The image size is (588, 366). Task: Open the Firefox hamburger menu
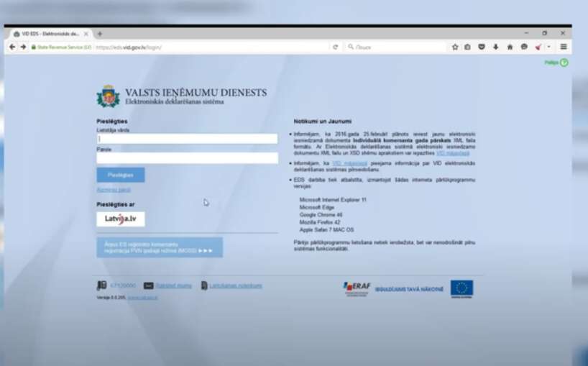[564, 47]
